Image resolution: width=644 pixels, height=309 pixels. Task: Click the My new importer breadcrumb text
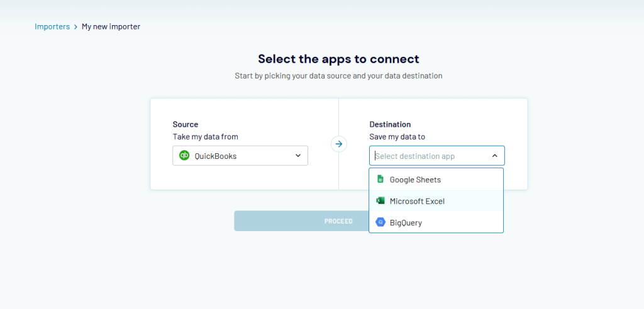111,26
